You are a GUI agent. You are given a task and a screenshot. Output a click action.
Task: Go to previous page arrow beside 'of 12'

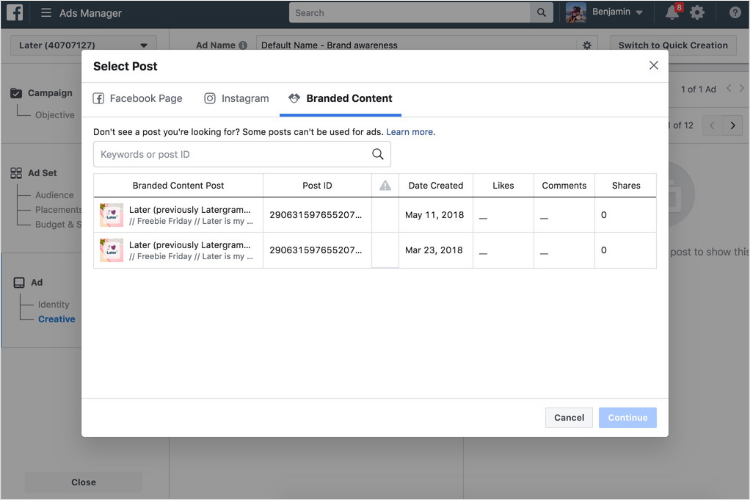pyautogui.click(x=712, y=125)
